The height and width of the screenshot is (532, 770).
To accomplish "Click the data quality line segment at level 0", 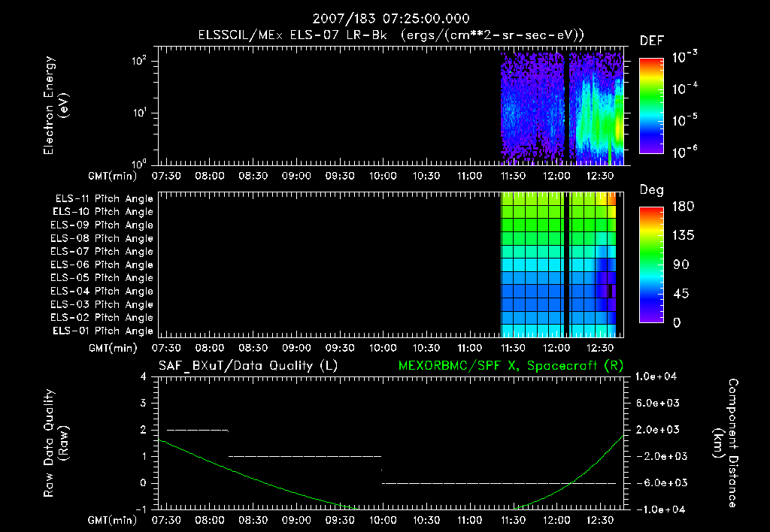I will coord(499,483).
